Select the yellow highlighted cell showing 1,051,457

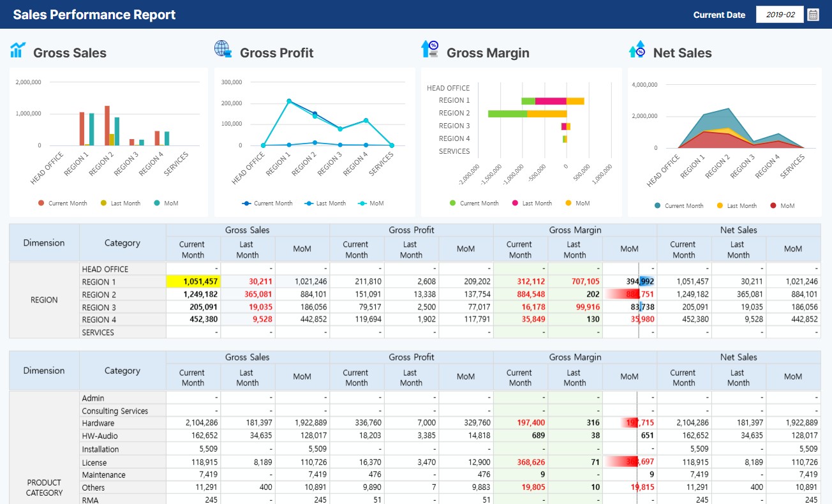point(193,281)
